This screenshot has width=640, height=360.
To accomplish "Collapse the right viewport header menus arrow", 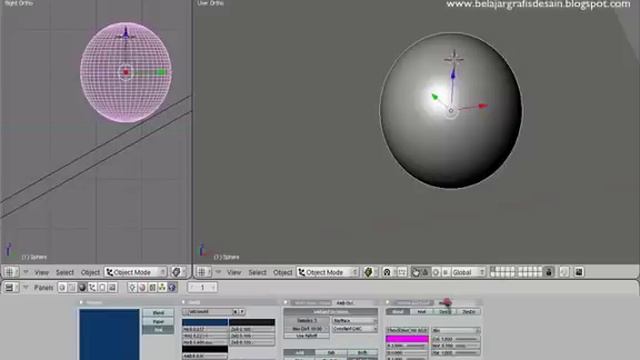I will (218, 272).
